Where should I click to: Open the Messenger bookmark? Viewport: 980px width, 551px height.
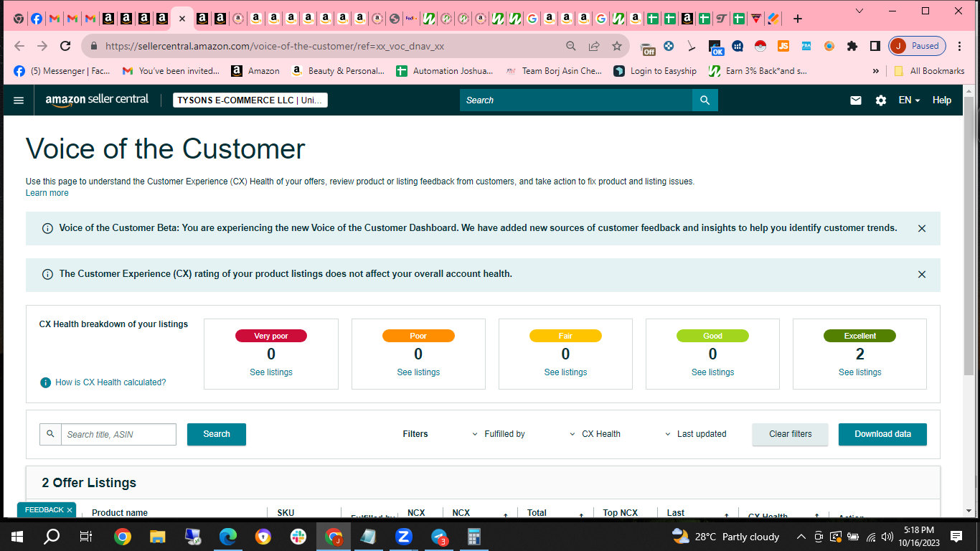pos(62,71)
